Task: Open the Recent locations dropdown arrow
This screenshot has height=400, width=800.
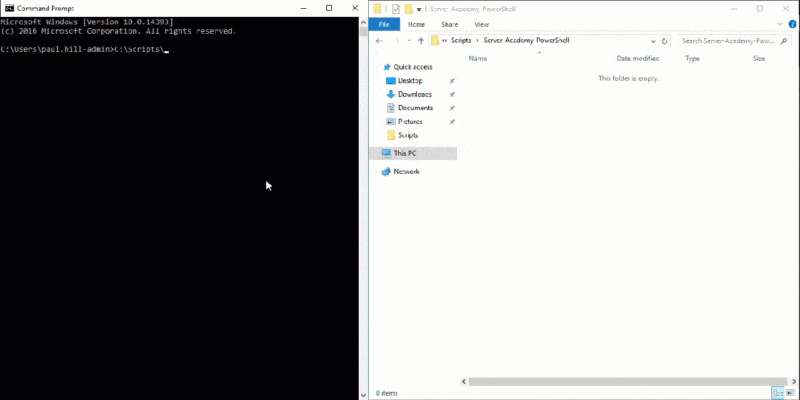Action: pos(409,41)
